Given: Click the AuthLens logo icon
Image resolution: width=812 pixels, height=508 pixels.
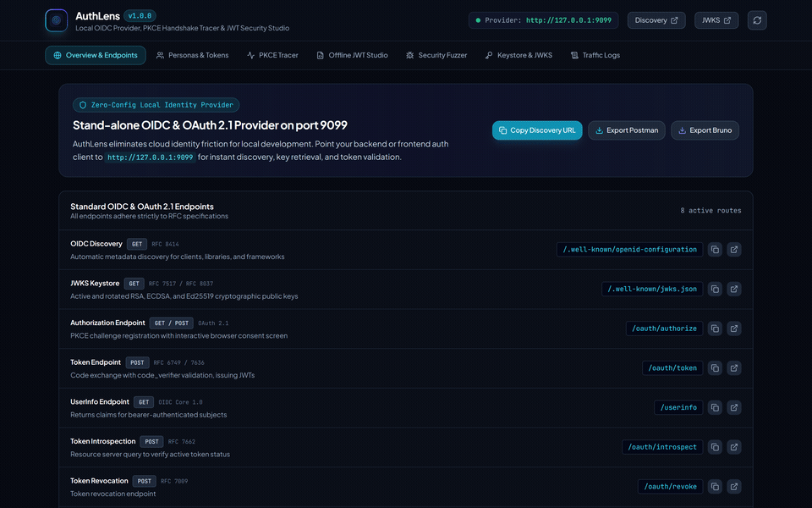Looking at the screenshot, I should 57,20.
